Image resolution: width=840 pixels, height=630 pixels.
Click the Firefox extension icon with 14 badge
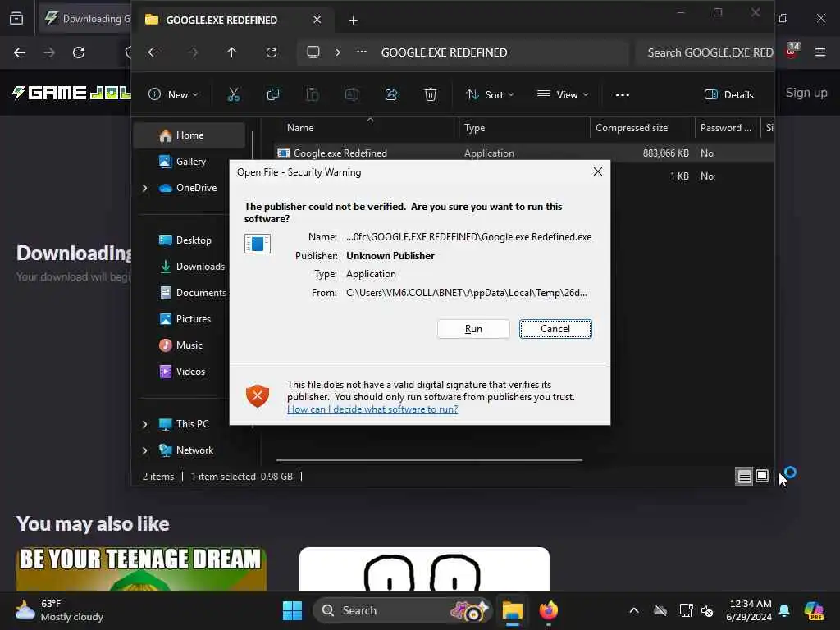click(792, 51)
